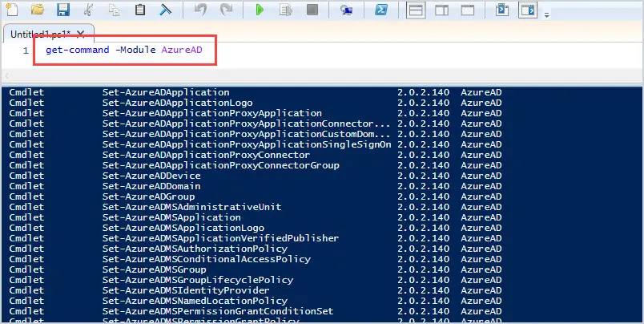Start PowerShell.exe with blue console icon
The height and width of the screenshot is (324, 644).
[381, 10]
